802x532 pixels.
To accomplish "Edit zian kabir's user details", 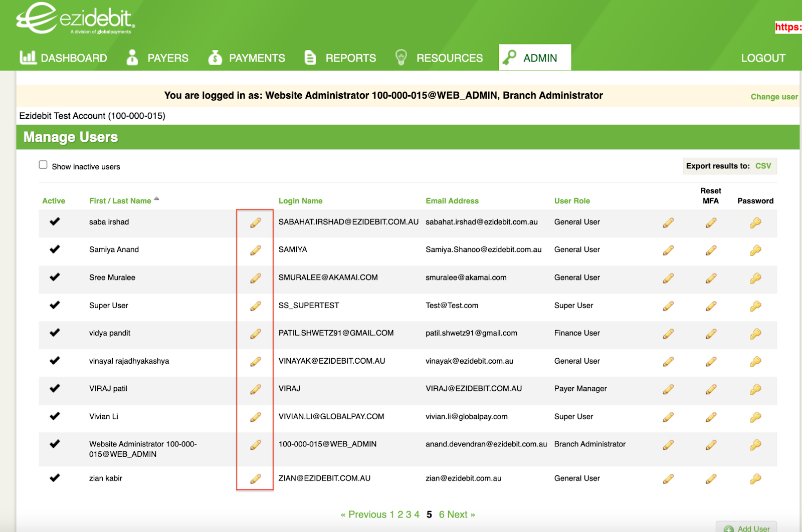I will click(x=256, y=478).
